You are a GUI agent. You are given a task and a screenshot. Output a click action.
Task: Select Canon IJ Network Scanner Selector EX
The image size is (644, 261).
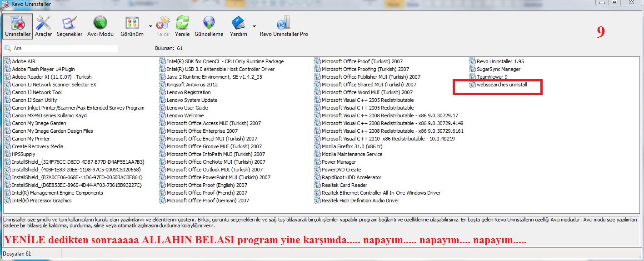(x=50, y=85)
